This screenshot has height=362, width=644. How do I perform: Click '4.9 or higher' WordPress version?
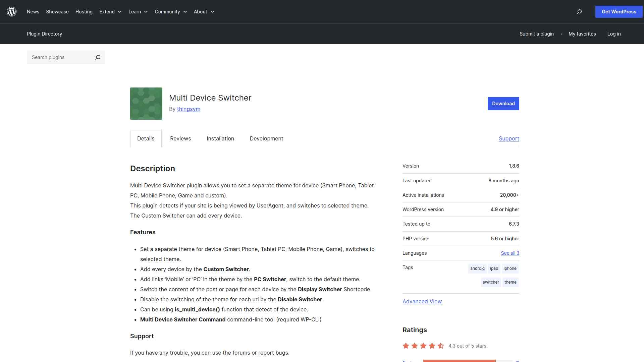pyautogui.click(x=505, y=209)
